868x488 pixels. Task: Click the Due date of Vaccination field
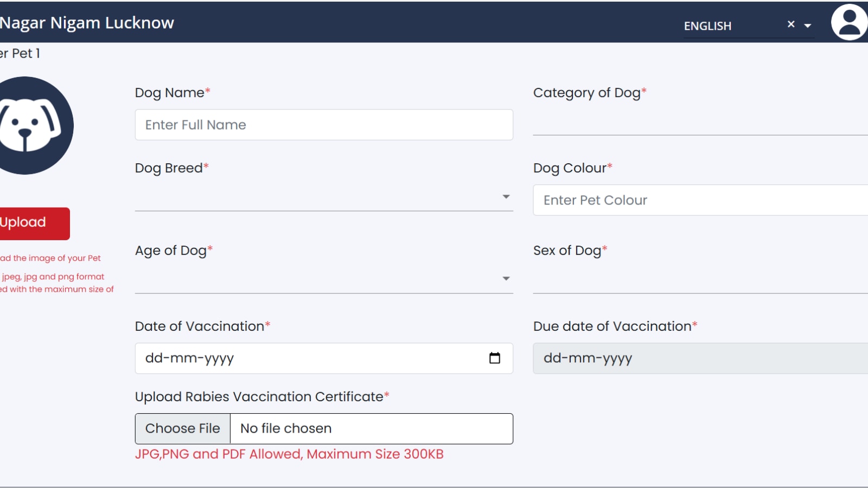(x=700, y=358)
